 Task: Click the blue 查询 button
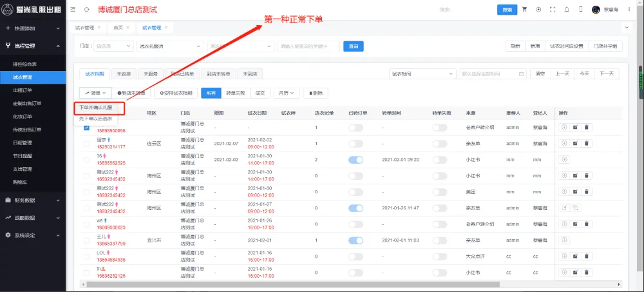354,46
